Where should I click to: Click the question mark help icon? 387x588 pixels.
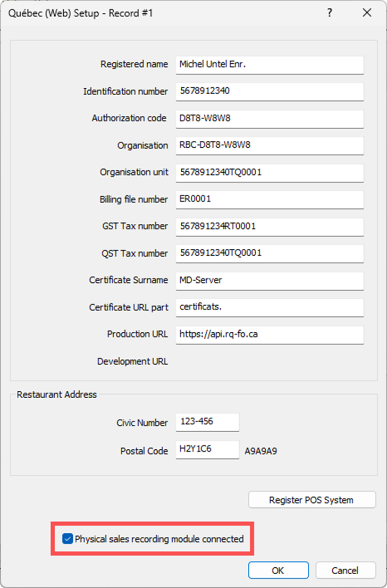[x=329, y=13]
